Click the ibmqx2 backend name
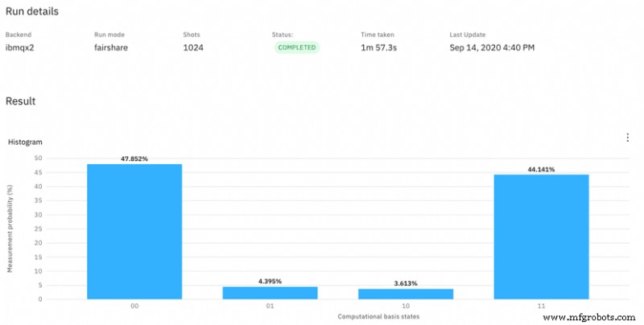This screenshot has width=644, height=325. [x=21, y=47]
